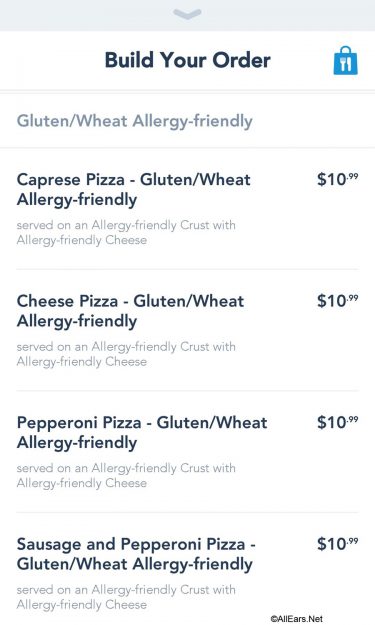Viewport: 375px width, 625px height.
Task: Select Caprese Pizza Gluten/Wheat Allergy-friendly item
Action: point(187,209)
